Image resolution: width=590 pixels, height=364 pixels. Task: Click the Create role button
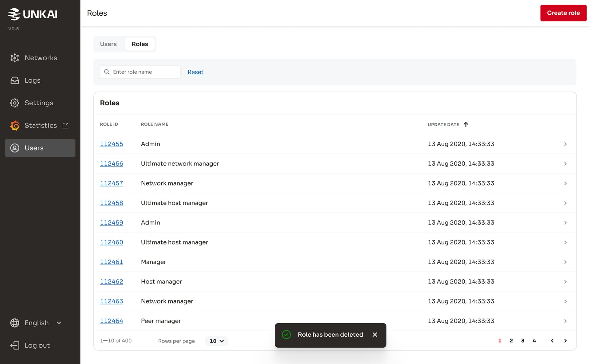(x=563, y=13)
